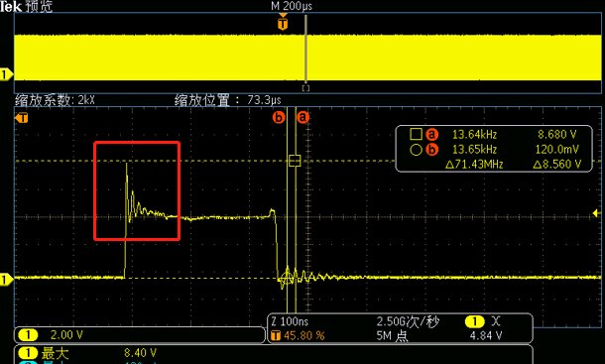Viewport: 605px width, 364px height.
Task: Click the zoom bracket marker in overview
Action: point(305,88)
